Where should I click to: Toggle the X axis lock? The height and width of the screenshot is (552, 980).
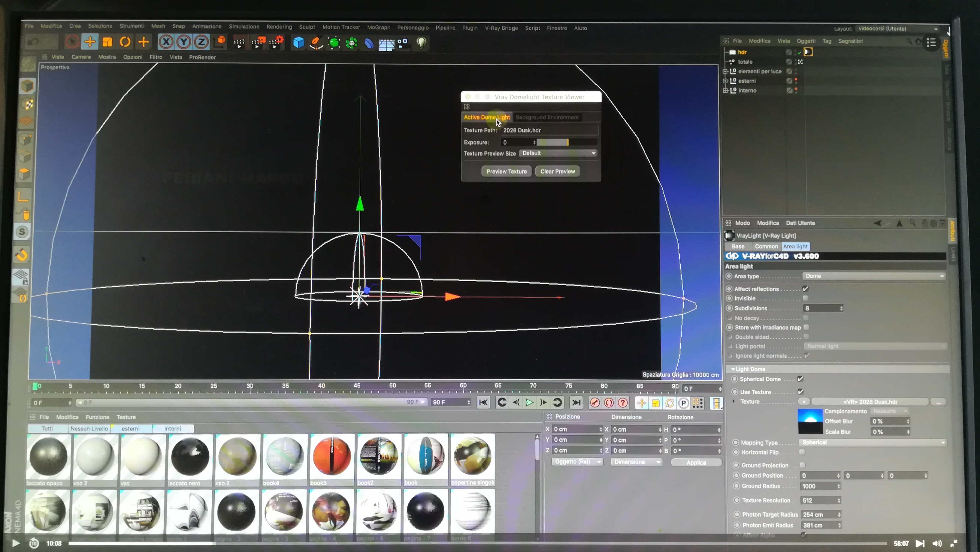click(x=166, y=42)
